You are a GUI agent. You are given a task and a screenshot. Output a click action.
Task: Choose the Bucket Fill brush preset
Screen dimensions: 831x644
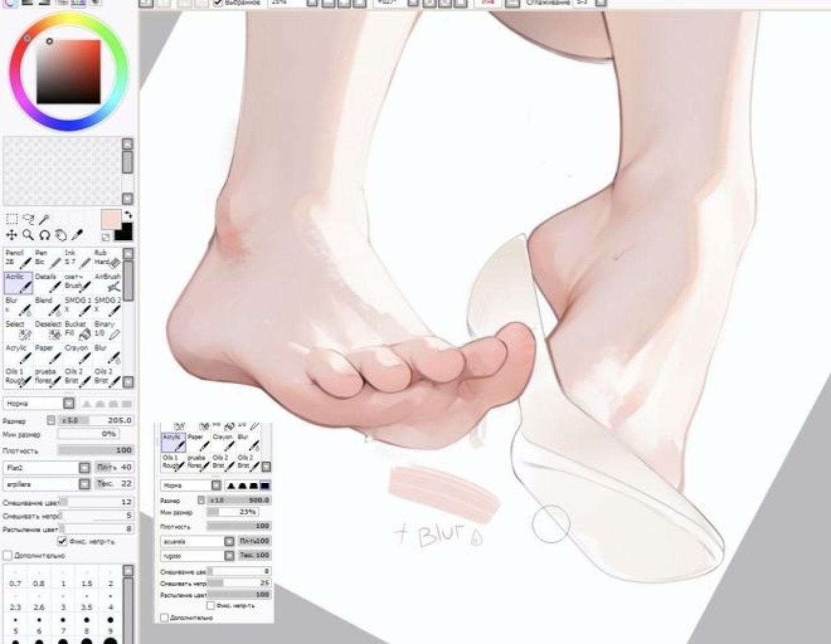tap(76, 329)
